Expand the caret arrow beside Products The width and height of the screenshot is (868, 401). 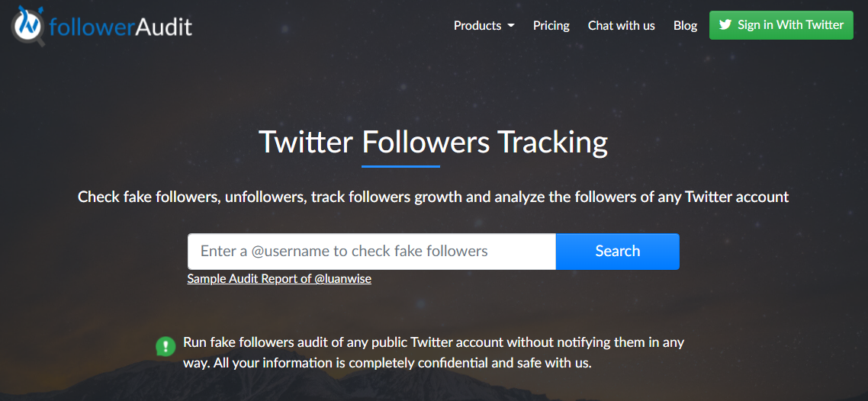[x=511, y=26]
